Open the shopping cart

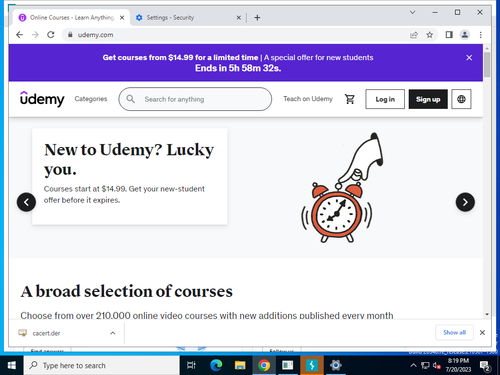350,99
